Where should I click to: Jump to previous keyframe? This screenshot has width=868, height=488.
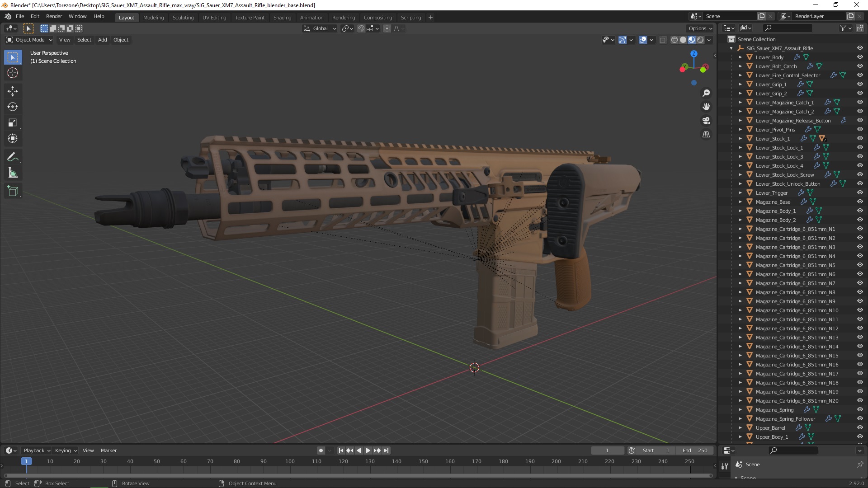pyautogui.click(x=350, y=450)
